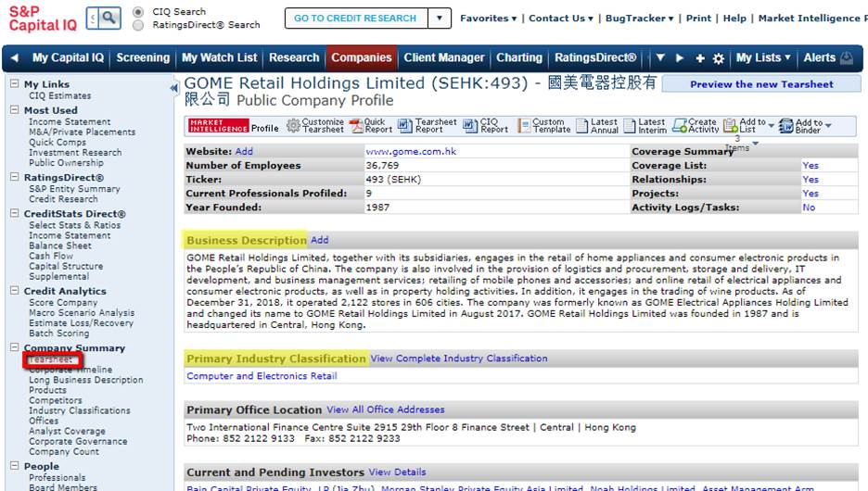Viewport: 868px width, 491px height.
Task: Open the Contact Us dropdown
Action: 561,19
